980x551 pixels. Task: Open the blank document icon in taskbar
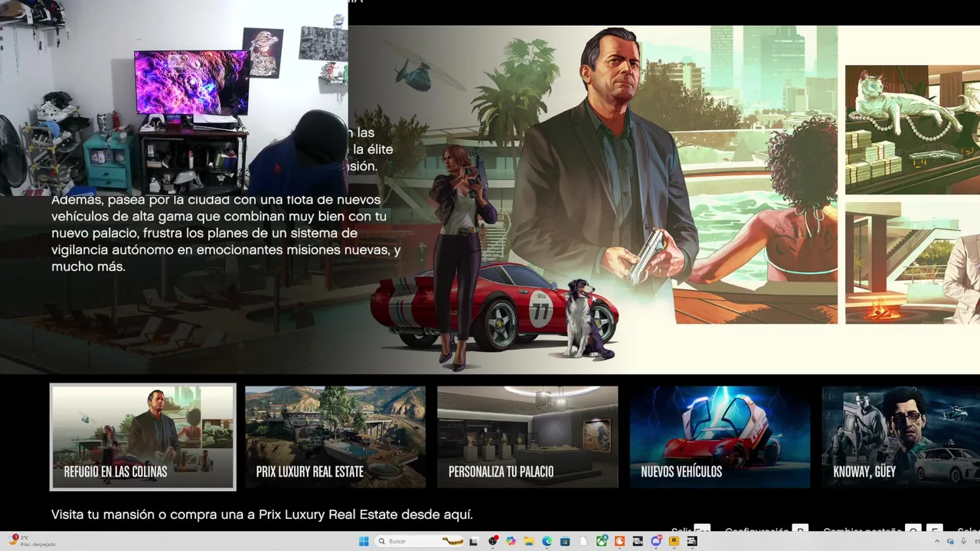583,541
